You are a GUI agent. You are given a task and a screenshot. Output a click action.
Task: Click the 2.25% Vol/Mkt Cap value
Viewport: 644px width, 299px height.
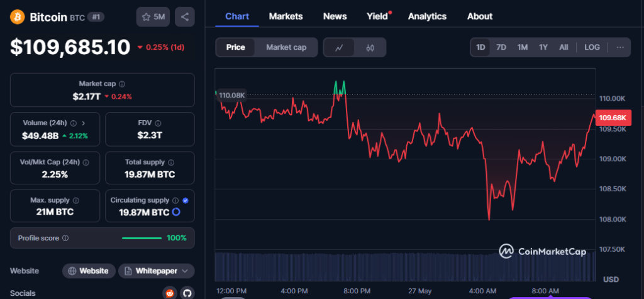pos(55,174)
